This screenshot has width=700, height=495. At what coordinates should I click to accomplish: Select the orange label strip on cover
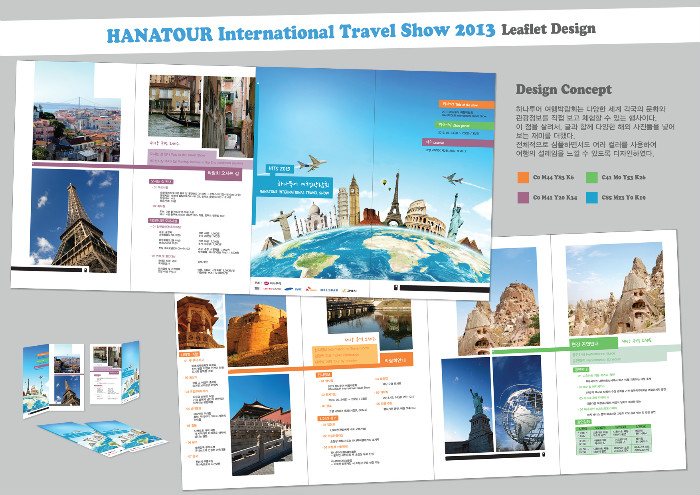coord(466,104)
